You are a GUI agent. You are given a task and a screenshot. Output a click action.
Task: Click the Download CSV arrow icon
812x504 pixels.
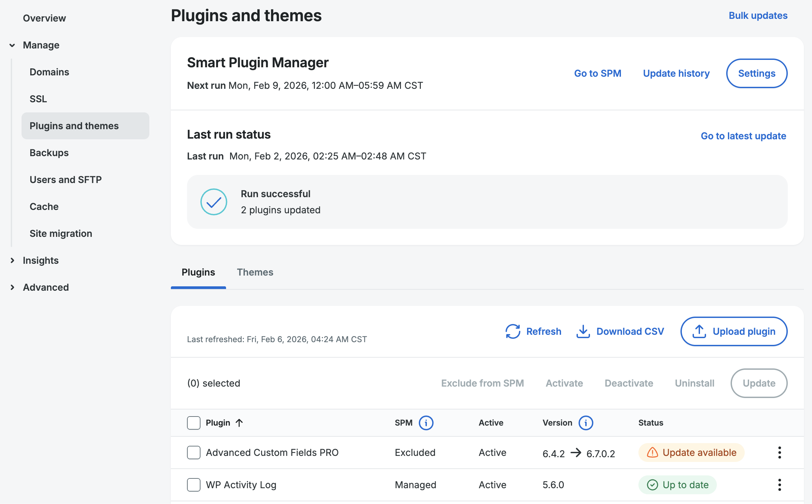click(583, 331)
